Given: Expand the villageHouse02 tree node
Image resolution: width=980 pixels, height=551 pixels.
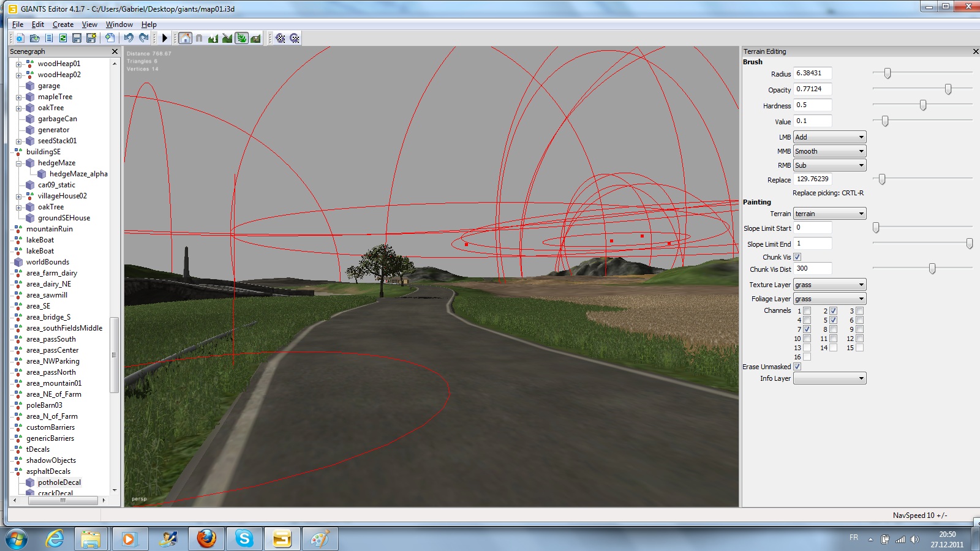Looking at the screenshot, I should pyautogui.click(x=18, y=197).
